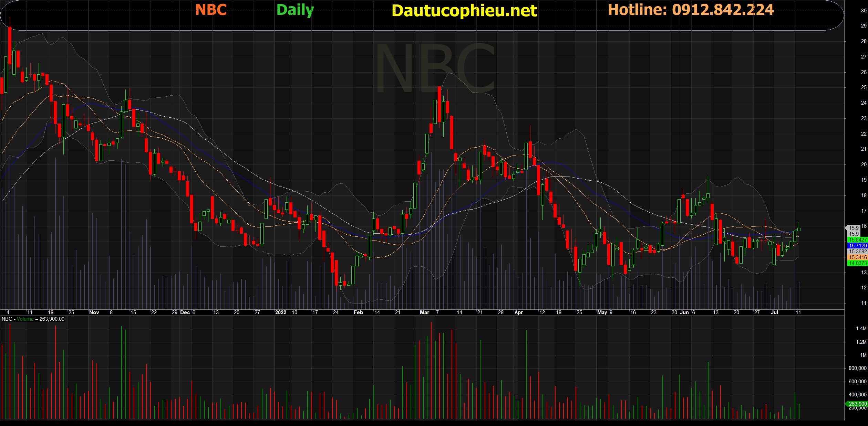Click the 30 label on price axis
The height and width of the screenshot is (426, 868).
click(864, 11)
